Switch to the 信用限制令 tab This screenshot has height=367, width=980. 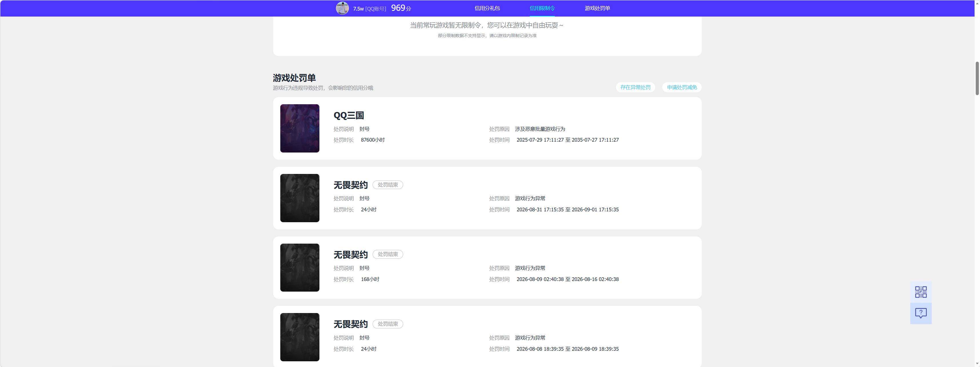tap(542, 8)
